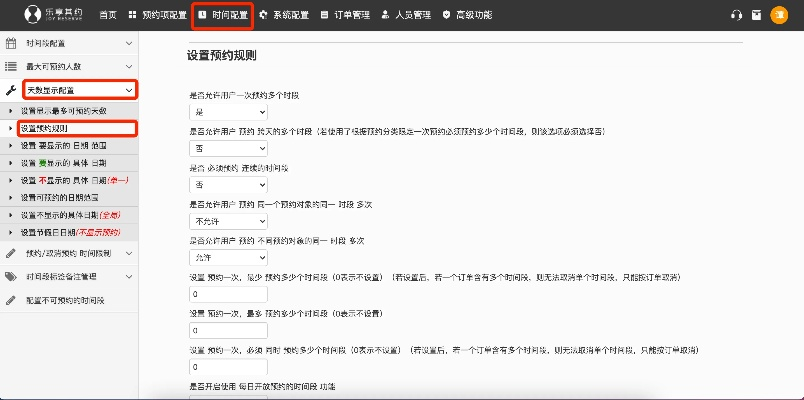Open dropdown for 是否必须预约连续的时间段

point(228,185)
